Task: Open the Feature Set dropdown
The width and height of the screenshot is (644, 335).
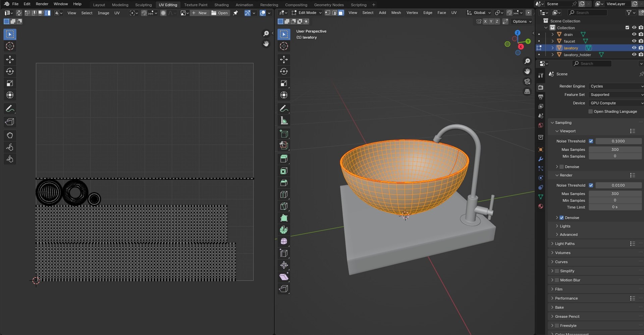Action: 616,95
